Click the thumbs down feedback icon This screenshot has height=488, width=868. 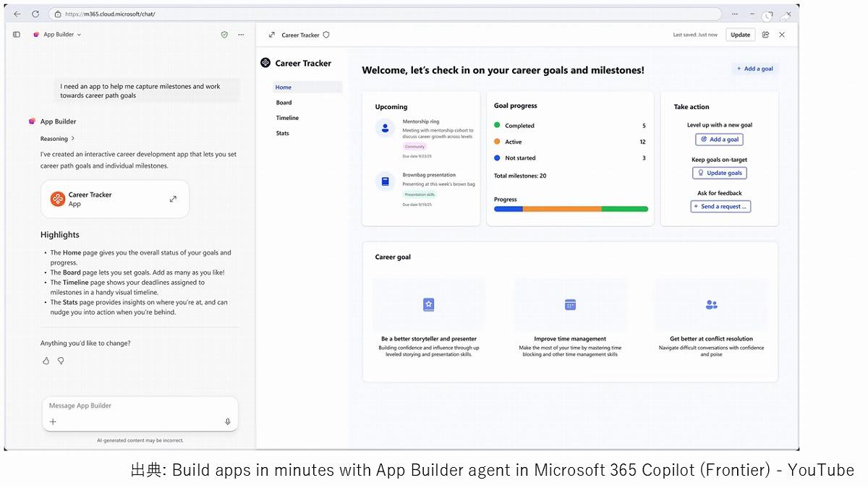click(x=61, y=361)
